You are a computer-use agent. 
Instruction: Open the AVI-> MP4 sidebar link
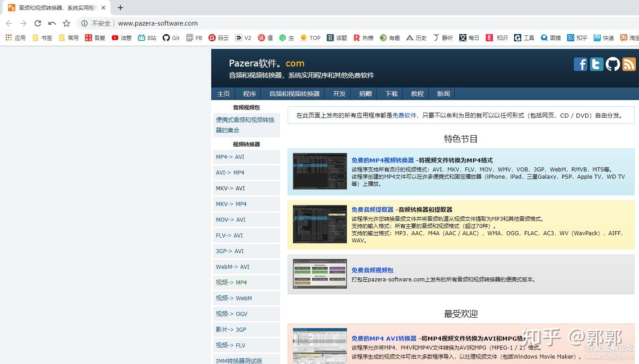[x=246, y=173]
